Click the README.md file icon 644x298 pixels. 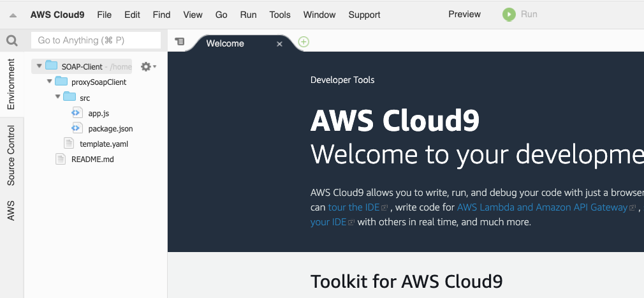point(61,159)
